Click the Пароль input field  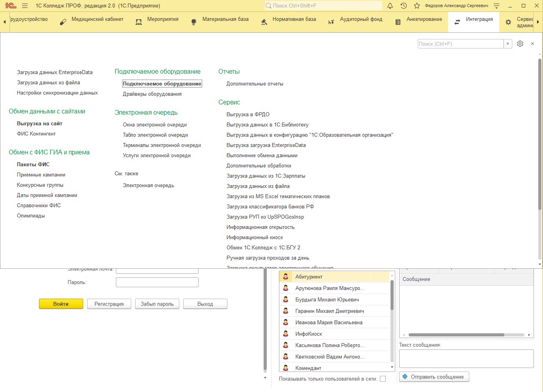pyautogui.click(x=157, y=282)
